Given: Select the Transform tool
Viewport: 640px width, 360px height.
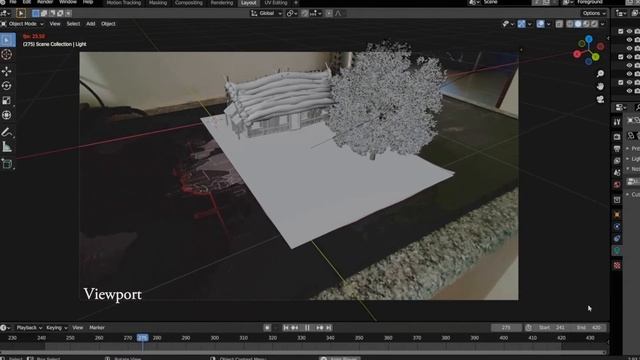Looking at the screenshot, I should coord(7,115).
